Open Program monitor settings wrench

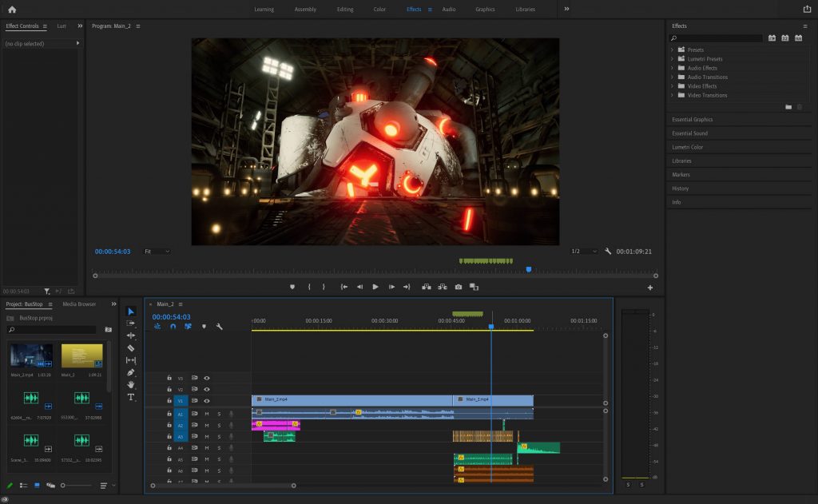coord(608,251)
